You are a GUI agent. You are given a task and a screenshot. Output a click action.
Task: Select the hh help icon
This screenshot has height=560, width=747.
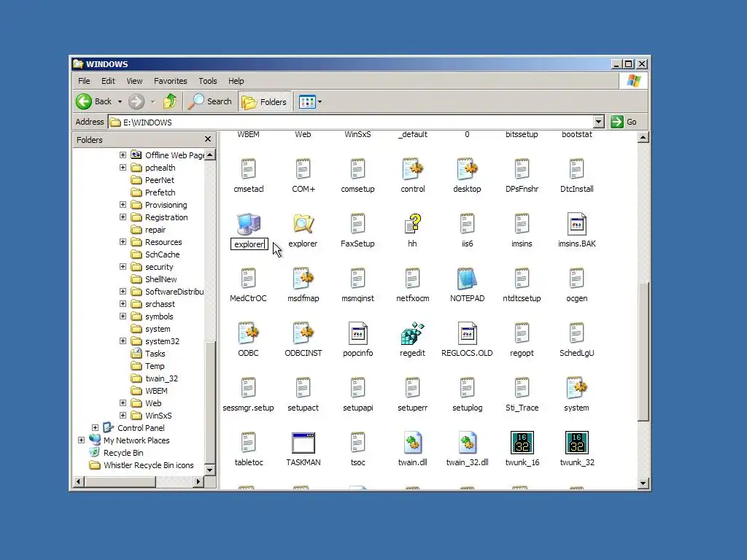(x=413, y=224)
